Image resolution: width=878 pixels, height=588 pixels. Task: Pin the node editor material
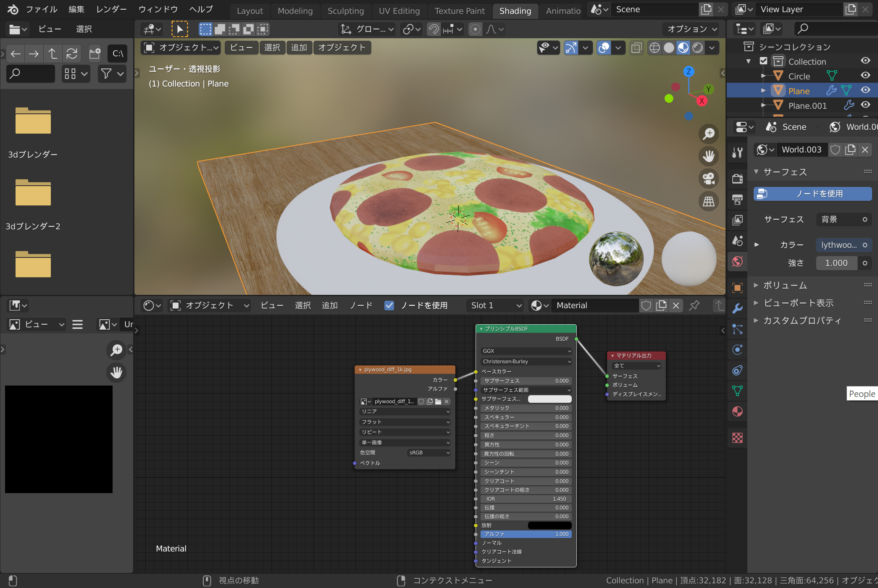pyautogui.click(x=694, y=305)
